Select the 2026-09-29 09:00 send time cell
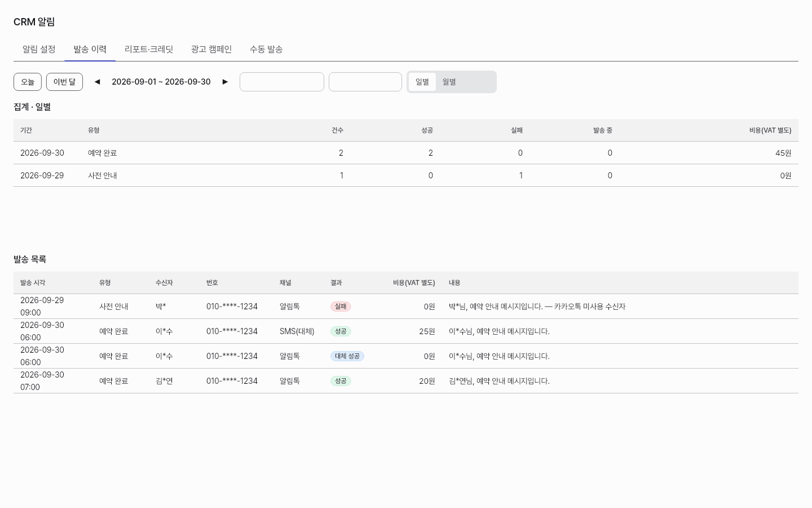812x508 pixels. tap(42, 306)
